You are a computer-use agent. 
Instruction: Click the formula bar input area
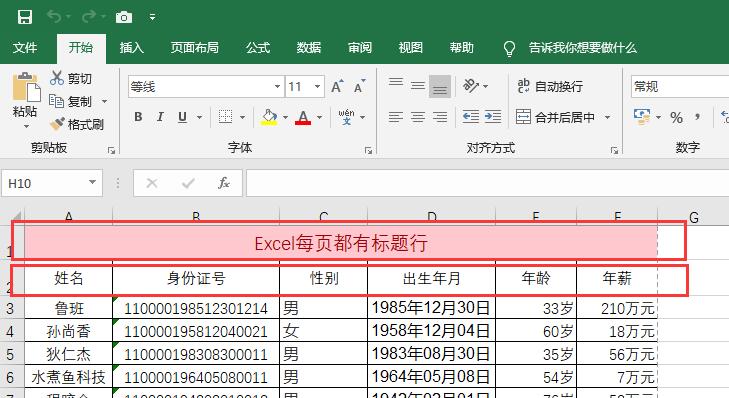[x=487, y=183]
